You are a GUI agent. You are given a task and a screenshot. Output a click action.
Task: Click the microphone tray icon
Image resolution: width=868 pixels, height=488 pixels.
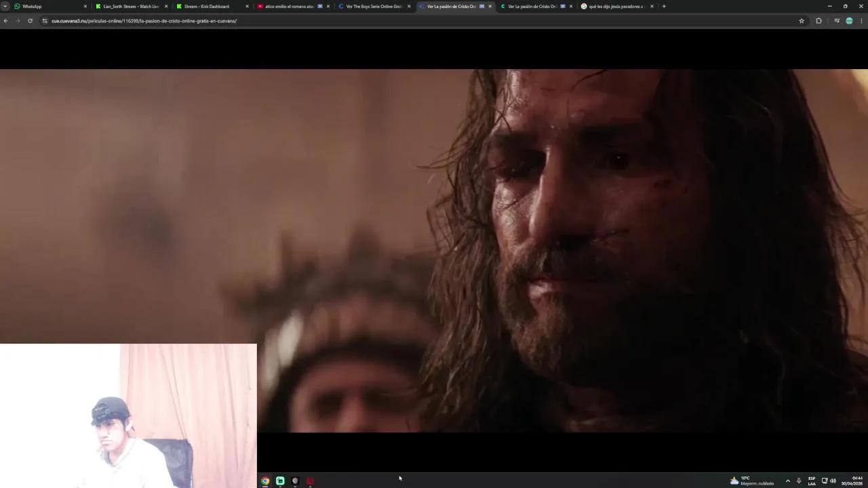[x=799, y=481]
